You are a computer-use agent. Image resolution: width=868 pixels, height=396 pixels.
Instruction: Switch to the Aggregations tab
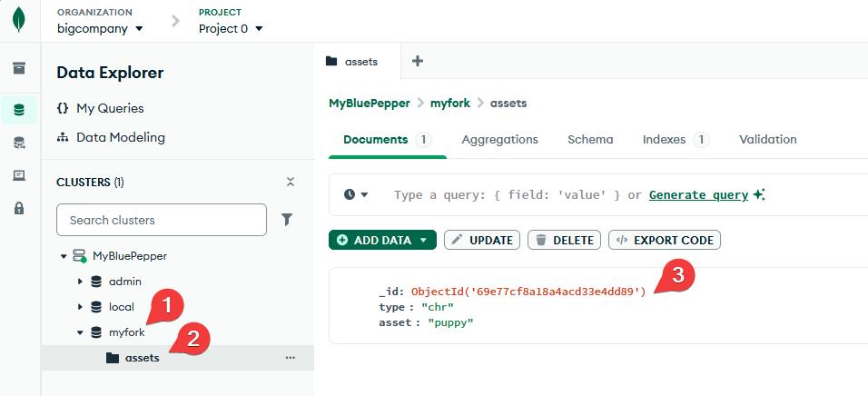500,140
